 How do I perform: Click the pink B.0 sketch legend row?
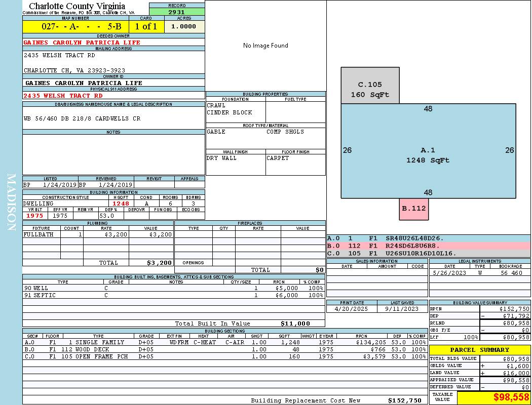[x=428, y=246]
